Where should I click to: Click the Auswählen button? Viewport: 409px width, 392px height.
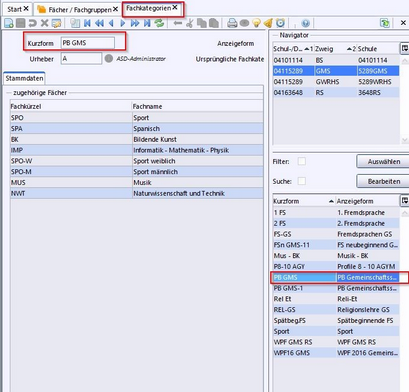[x=384, y=162]
